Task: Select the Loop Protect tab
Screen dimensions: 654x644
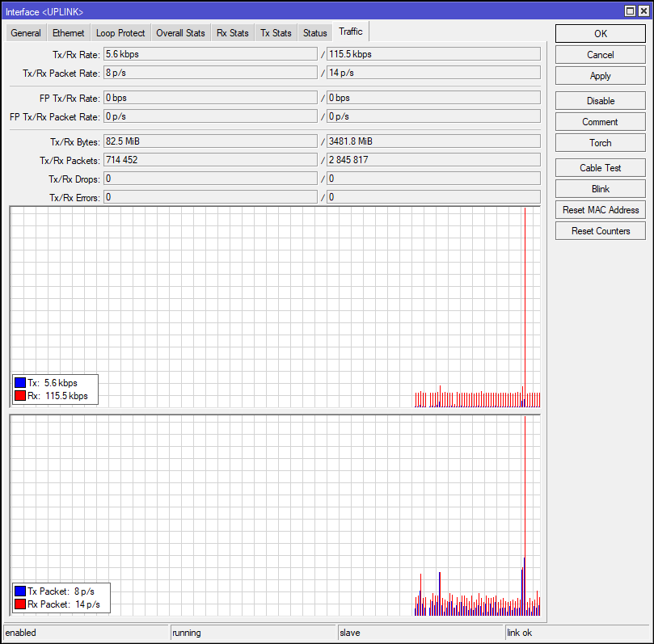Action: click(x=120, y=33)
